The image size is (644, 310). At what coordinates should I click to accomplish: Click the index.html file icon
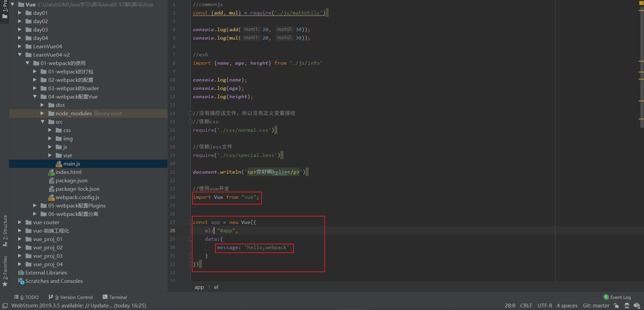(x=51, y=172)
